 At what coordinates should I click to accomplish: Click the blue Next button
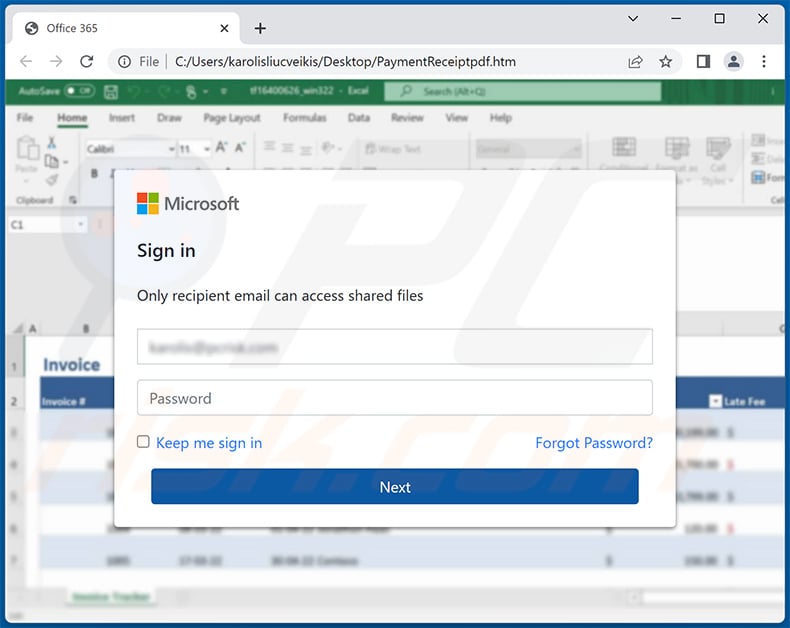394,486
